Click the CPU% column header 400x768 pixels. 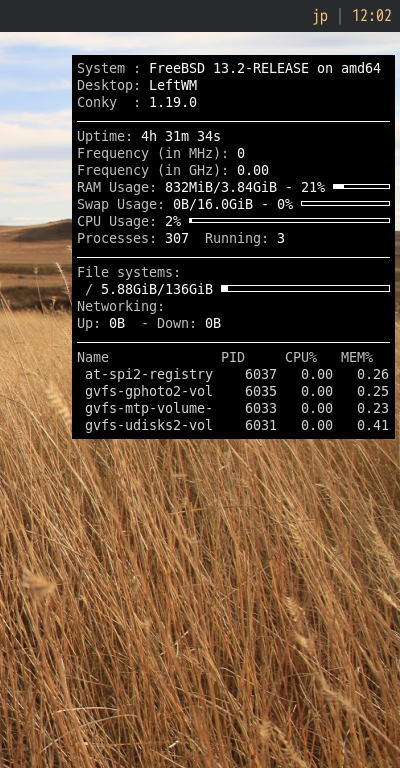tap(301, 358)
